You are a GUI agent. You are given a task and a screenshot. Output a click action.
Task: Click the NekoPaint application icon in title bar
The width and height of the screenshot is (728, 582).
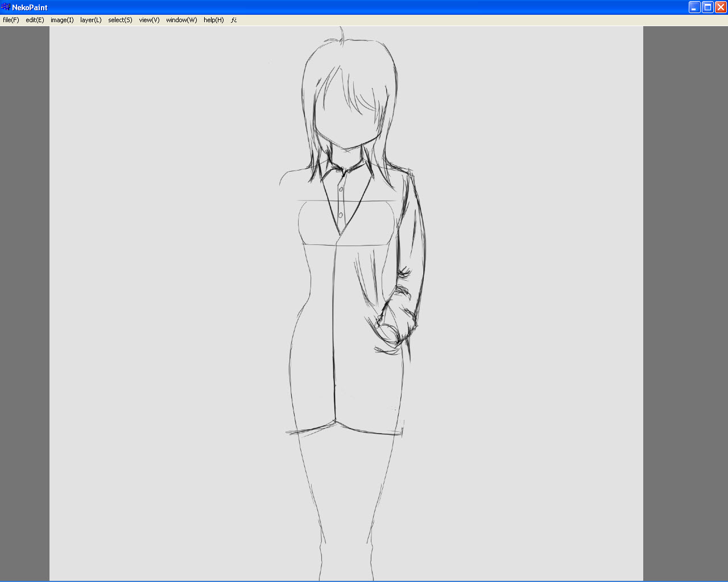point(6,7)
